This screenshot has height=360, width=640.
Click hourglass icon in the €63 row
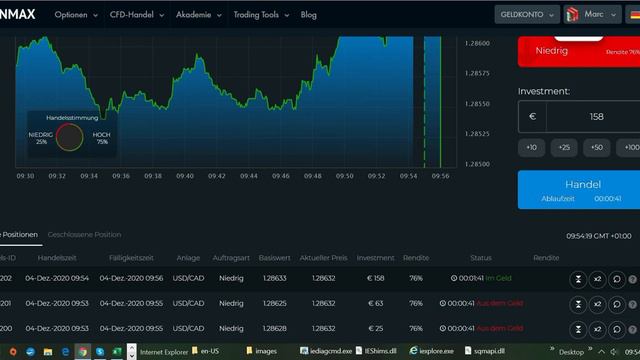point(578,304)
